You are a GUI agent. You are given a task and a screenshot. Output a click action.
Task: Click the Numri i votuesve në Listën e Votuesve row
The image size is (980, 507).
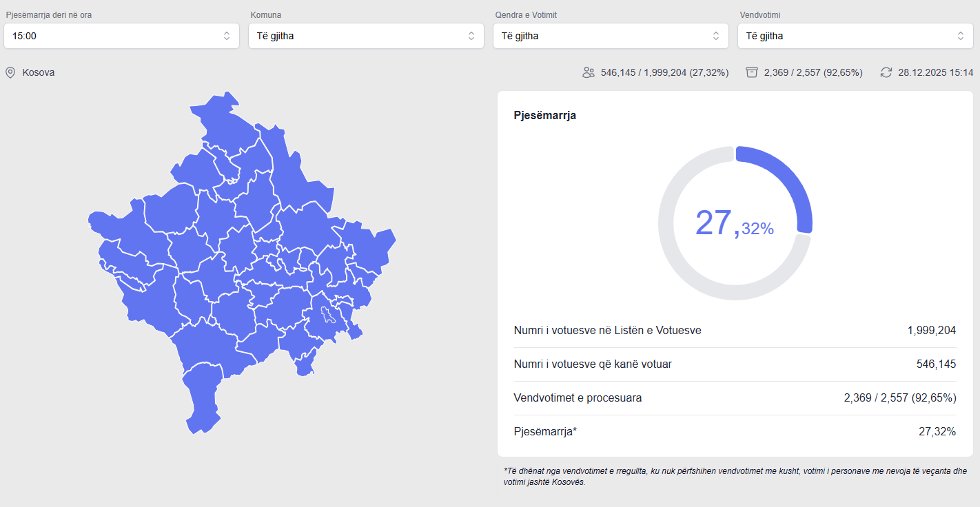[x=735, y=331]
